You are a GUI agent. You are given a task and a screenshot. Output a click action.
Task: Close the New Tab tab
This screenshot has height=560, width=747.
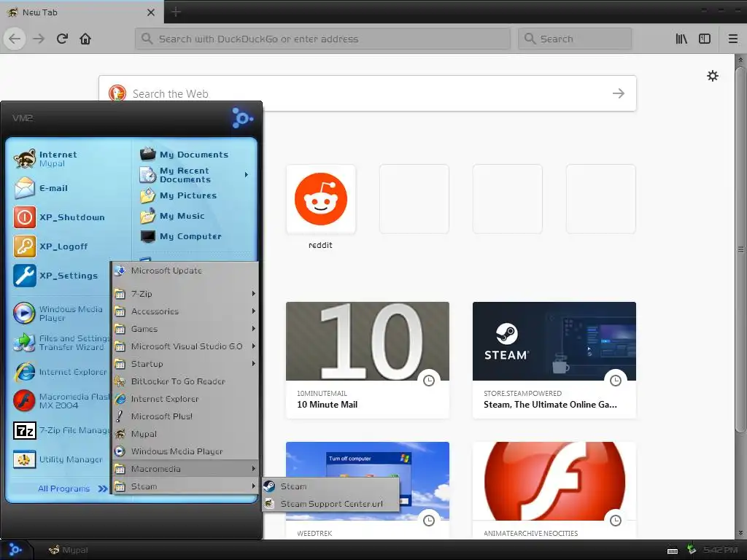pyautogui.click(x=150, y=12)
